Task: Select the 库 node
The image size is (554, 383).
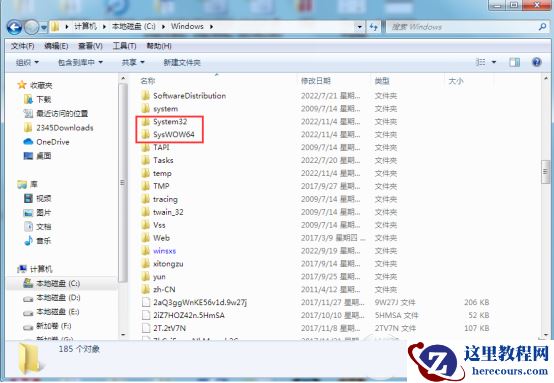Action: pos(28,184)
